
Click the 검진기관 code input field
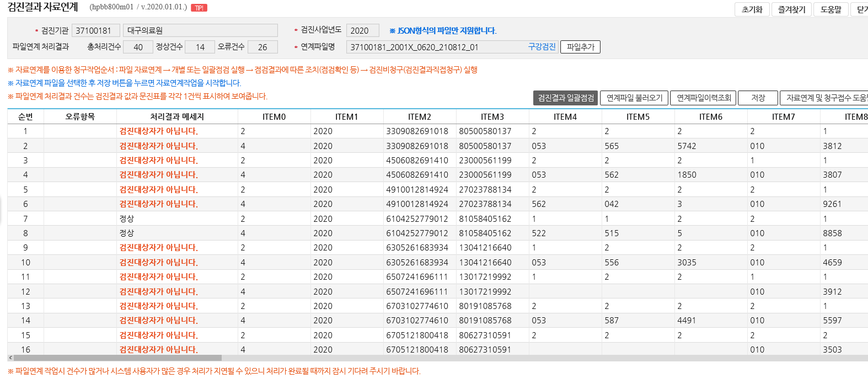click(x=95, y=30)
